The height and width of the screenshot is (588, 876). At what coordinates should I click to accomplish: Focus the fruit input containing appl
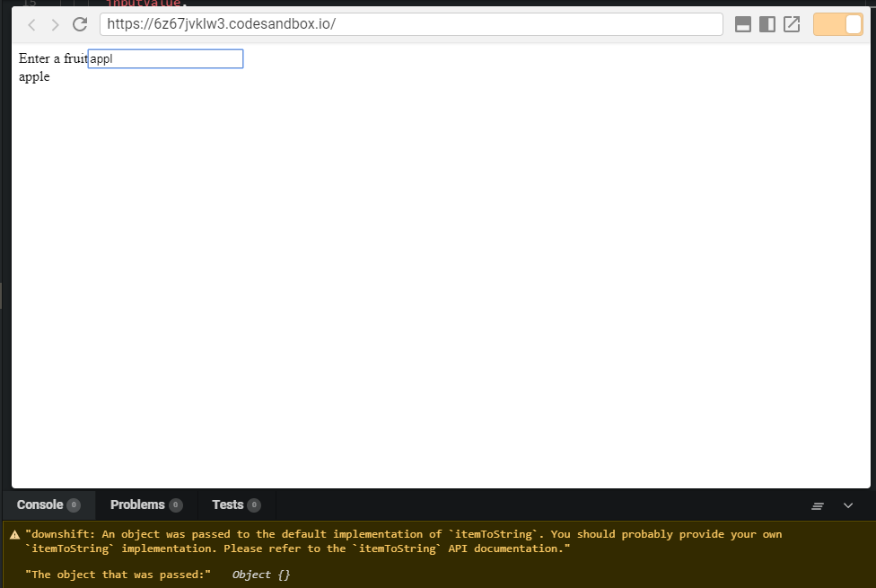(165, 58)
